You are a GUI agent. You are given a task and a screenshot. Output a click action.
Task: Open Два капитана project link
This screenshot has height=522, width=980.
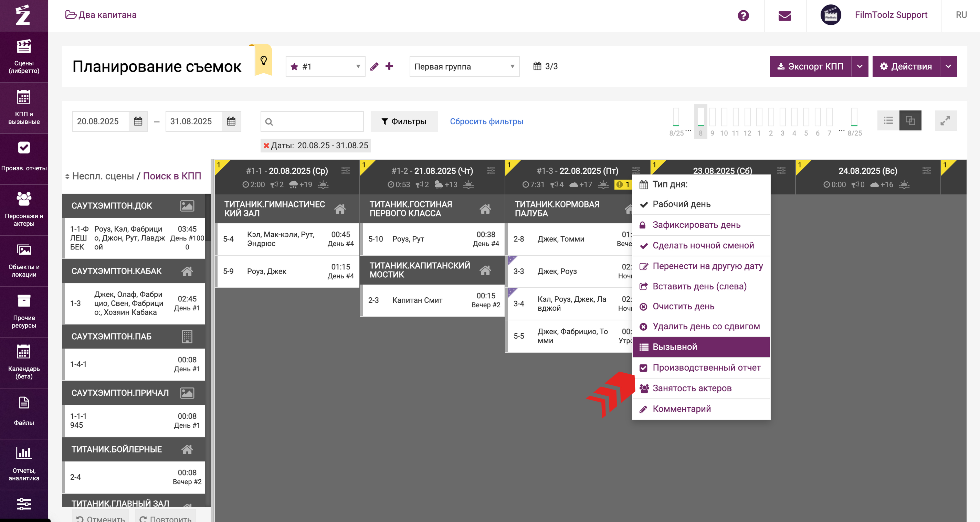tap(101, 15)
